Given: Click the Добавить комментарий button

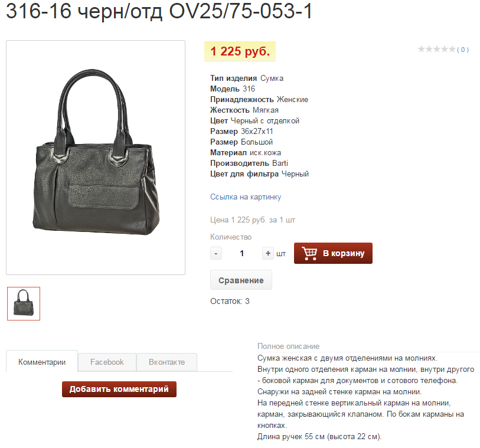Looking at the screenshot, I should point(119,389).
